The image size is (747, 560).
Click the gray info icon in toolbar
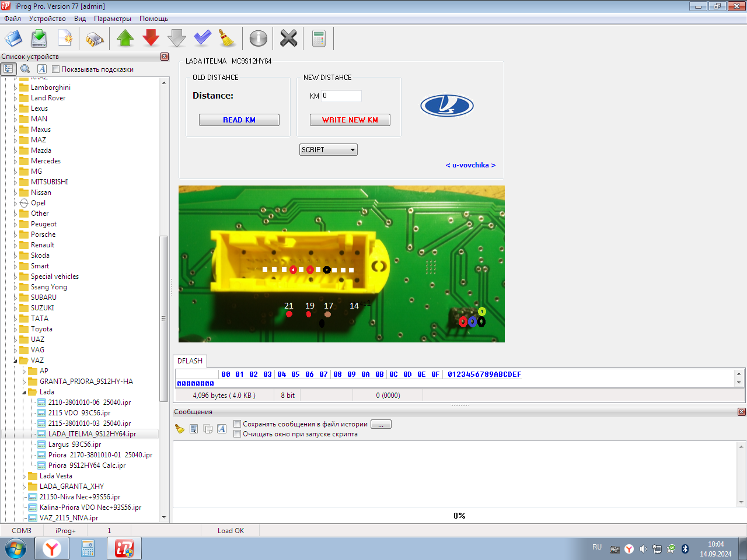(258, 38)
